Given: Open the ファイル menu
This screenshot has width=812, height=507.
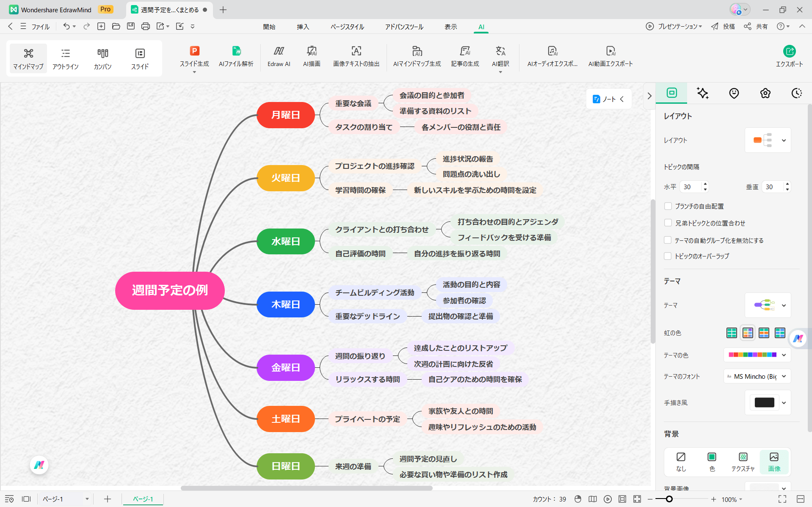Looking at the screenshot, I should click(x=36, y=26).
